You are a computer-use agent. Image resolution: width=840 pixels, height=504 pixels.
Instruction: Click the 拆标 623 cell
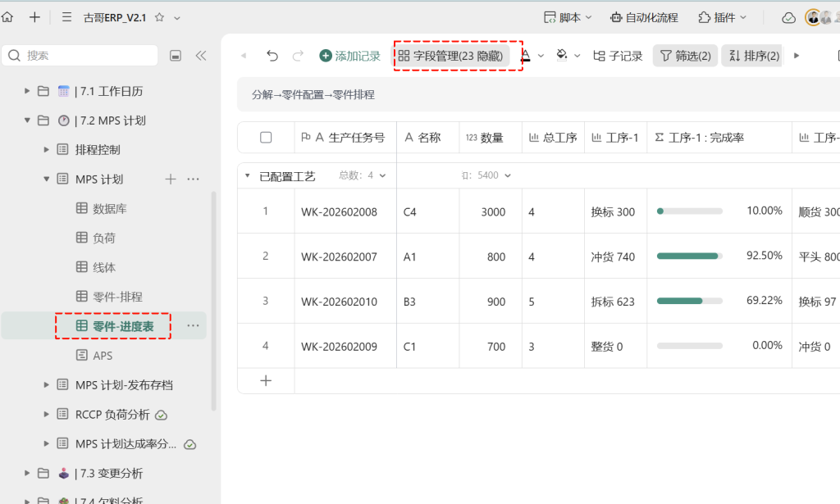(x=615, y=302)
